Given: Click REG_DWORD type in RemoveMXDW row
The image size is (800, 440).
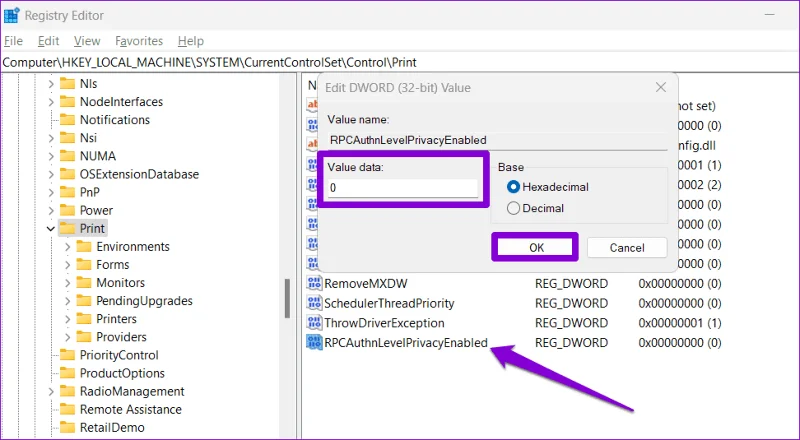Looking at the screenshot, I should tap(571, 283).
